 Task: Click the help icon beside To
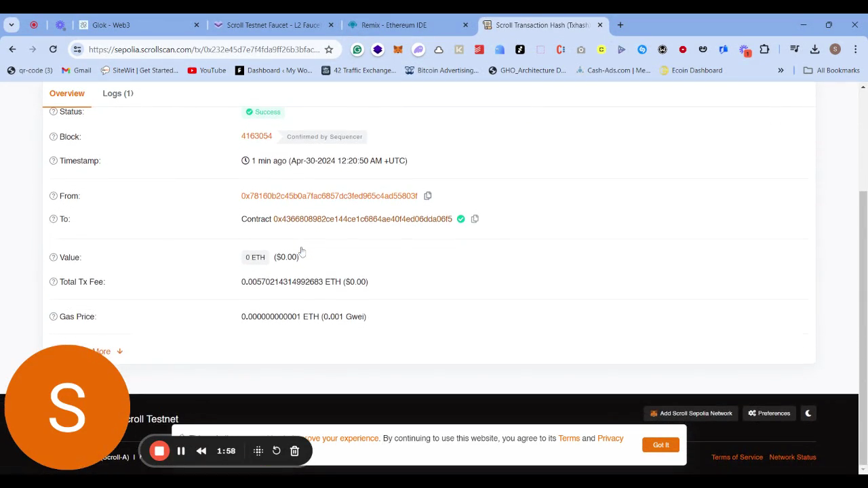coord(54,219)
